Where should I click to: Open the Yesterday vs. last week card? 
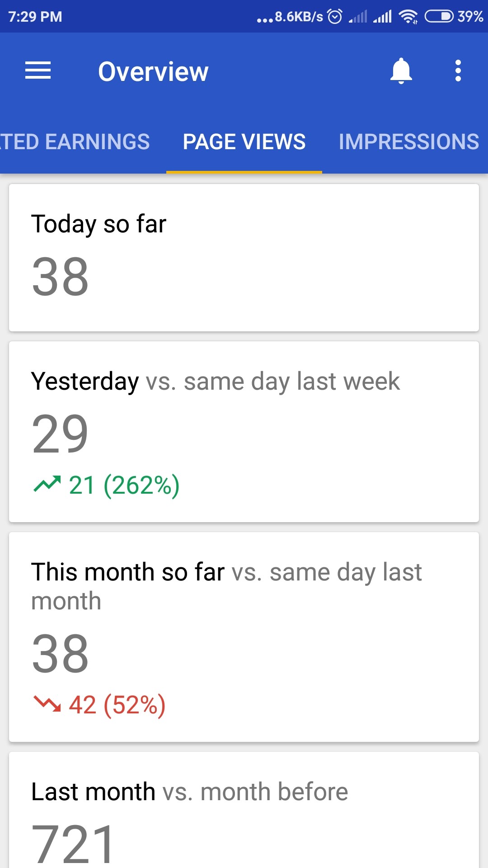(244, 432)
